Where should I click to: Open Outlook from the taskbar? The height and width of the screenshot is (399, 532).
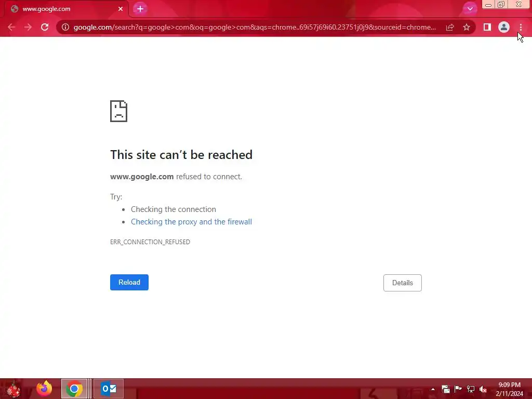109,389
